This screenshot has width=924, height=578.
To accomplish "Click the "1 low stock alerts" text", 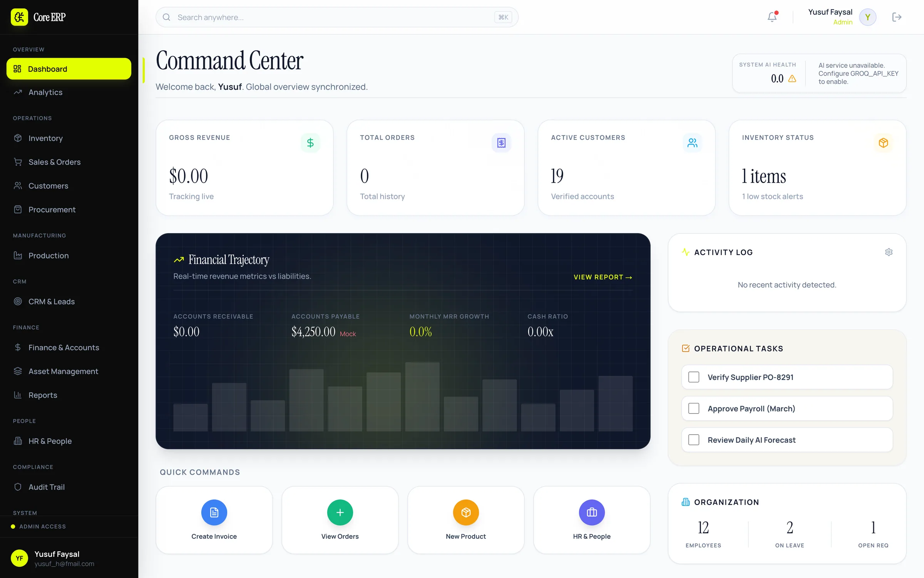I will 772,197.
